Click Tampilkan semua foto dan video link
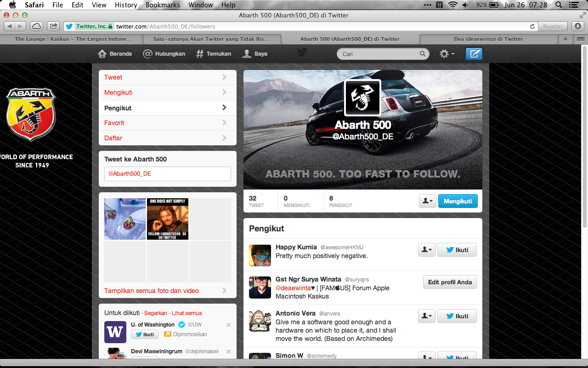The width and height of the screenshot is (588, 368). point(152,291)
